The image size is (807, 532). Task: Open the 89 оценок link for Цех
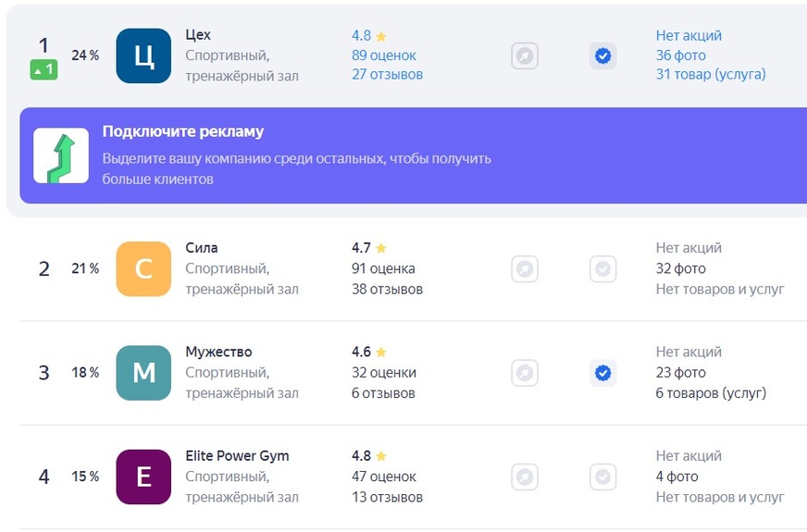tap(384, 56)
